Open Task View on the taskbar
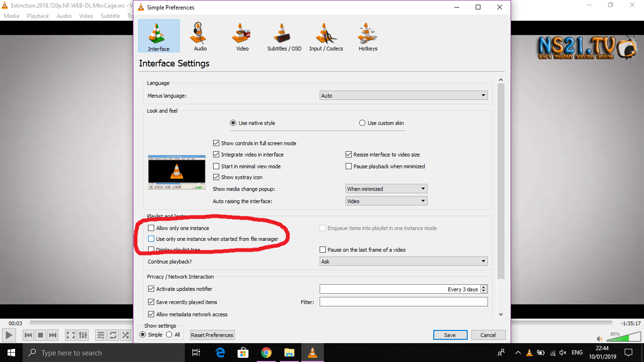644x362 pixels. (197, 353)
